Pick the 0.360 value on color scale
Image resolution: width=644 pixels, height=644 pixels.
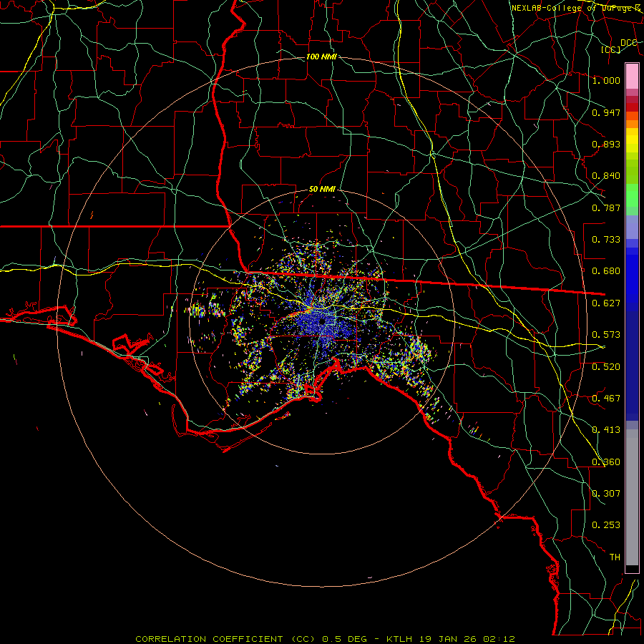[606, 462]
